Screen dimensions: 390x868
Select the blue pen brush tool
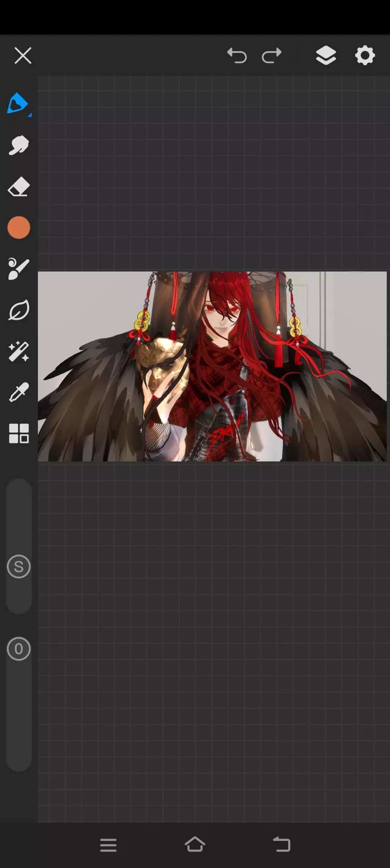(18, 104)
